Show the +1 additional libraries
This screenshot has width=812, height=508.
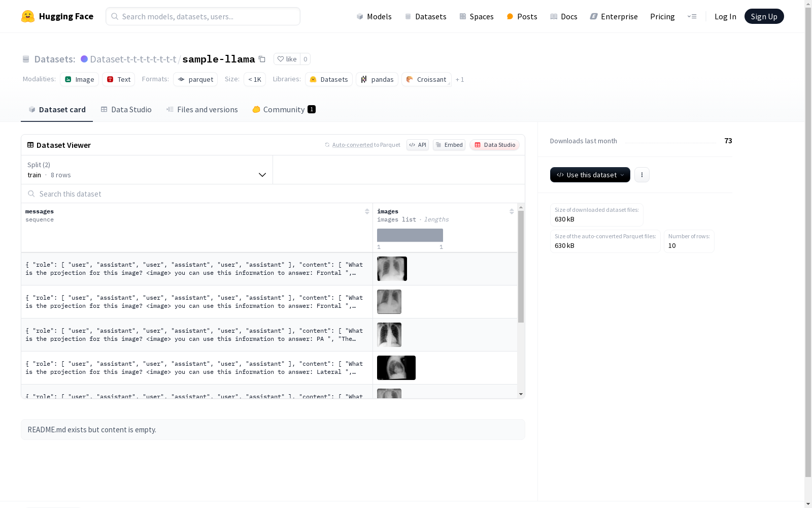click(x=460, y=79)
